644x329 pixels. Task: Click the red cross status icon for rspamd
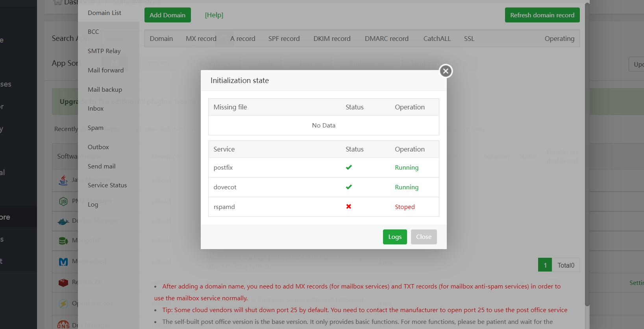click(349, 207)
